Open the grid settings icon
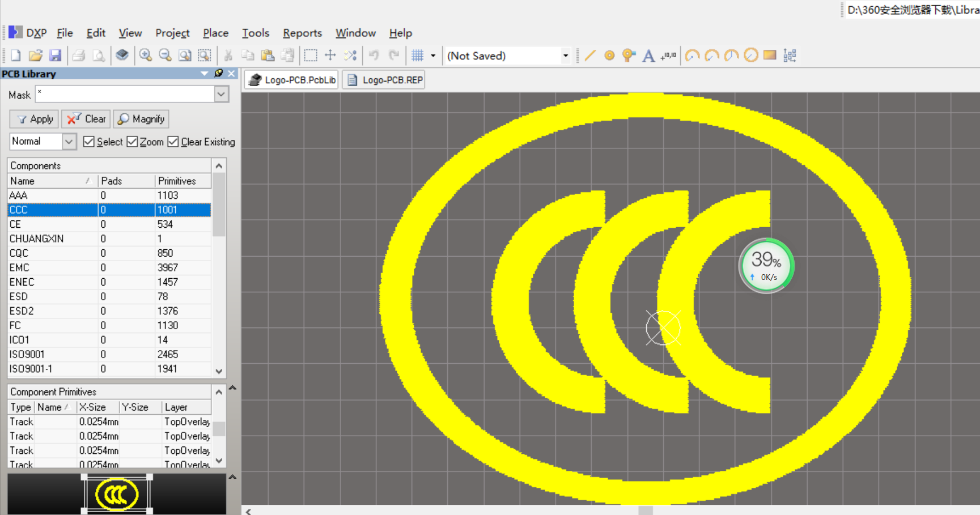 [418, 56]
